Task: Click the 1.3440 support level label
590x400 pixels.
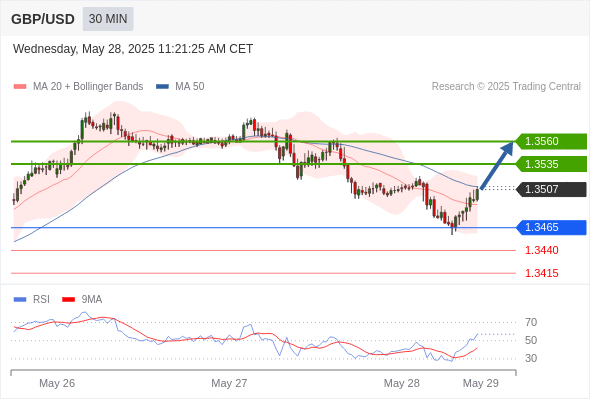Action: (x=542, y=250)
